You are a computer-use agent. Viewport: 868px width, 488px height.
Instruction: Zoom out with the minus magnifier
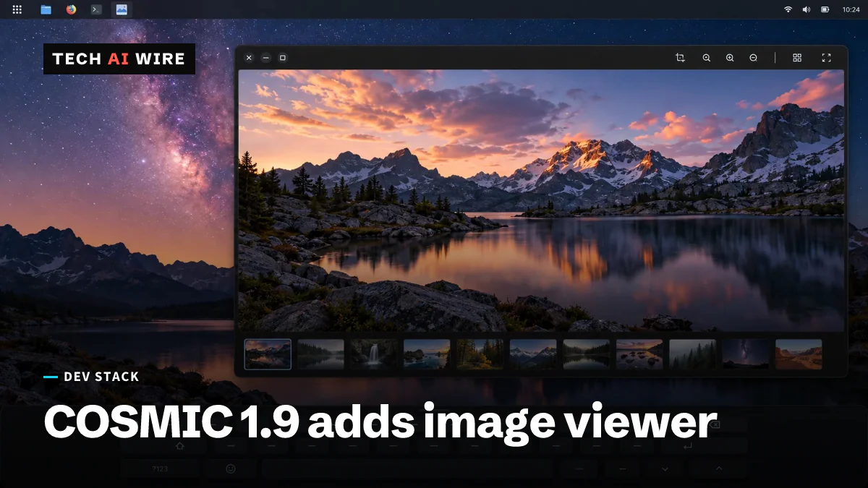[753, 58]
